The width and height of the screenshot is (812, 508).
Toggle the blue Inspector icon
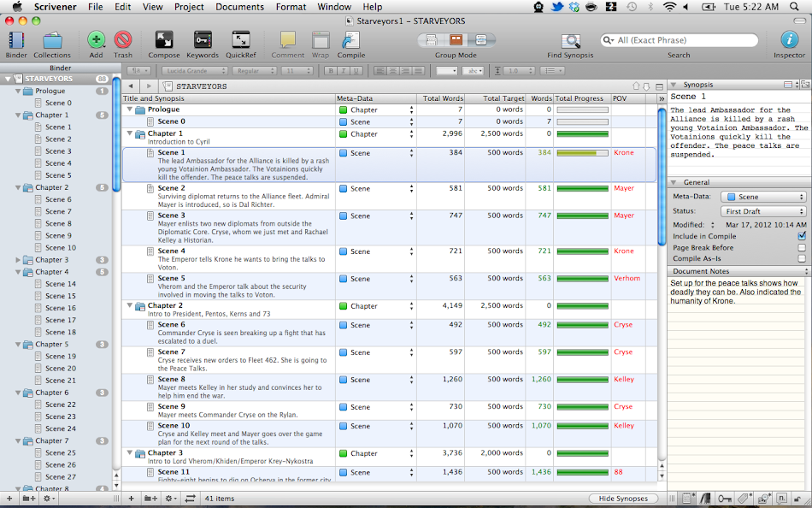(789, 40)
